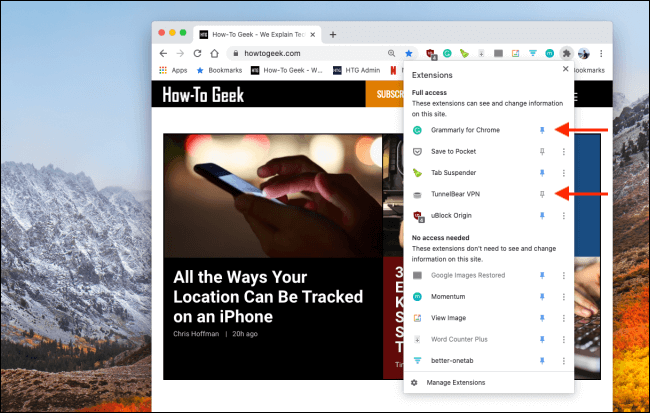This screenshot has height=413, width=650.
Task: Select the How-To Geek browser tab
Action: [255, 34]
